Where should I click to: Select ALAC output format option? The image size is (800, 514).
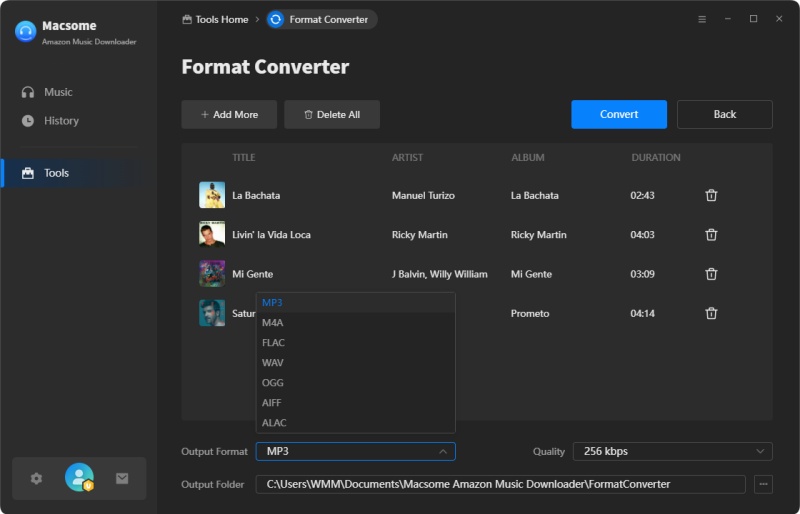click(355, 423)
